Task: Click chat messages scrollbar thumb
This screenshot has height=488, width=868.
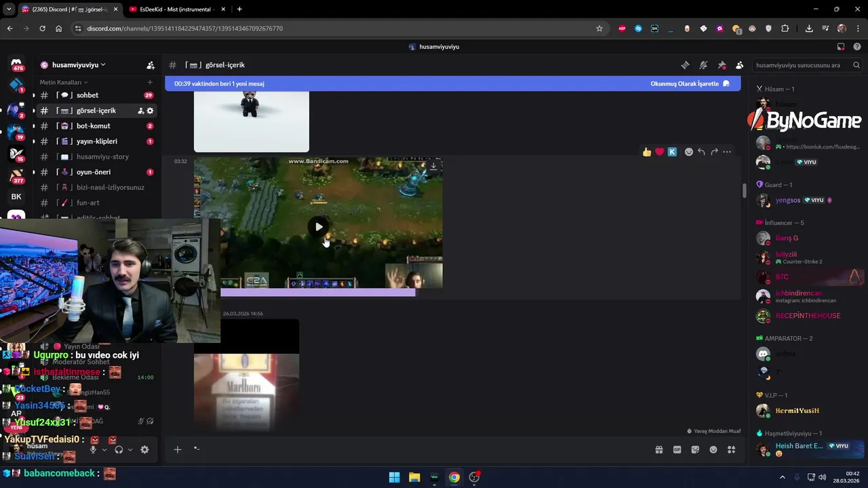Action: [744, 190]
